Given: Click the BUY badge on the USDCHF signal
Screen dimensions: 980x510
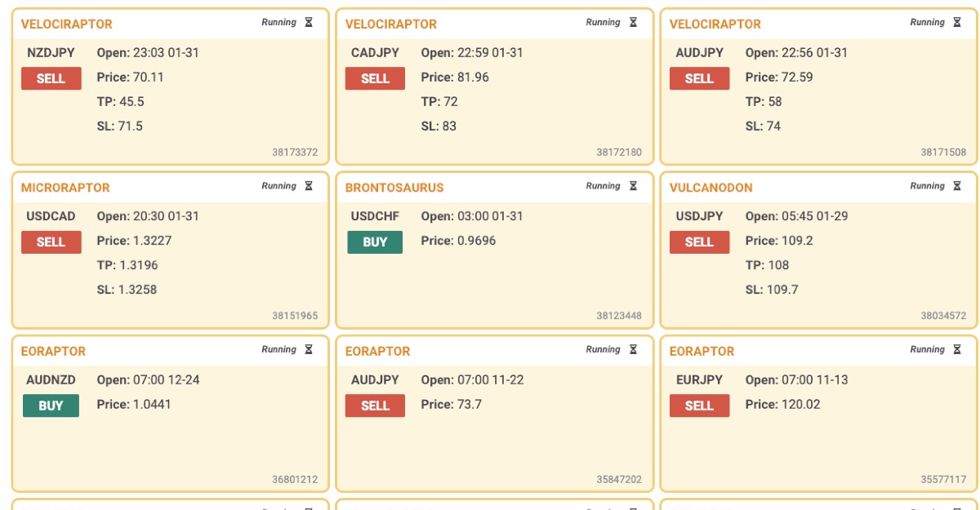Looking at the screenshot, I should coord(375,242).
